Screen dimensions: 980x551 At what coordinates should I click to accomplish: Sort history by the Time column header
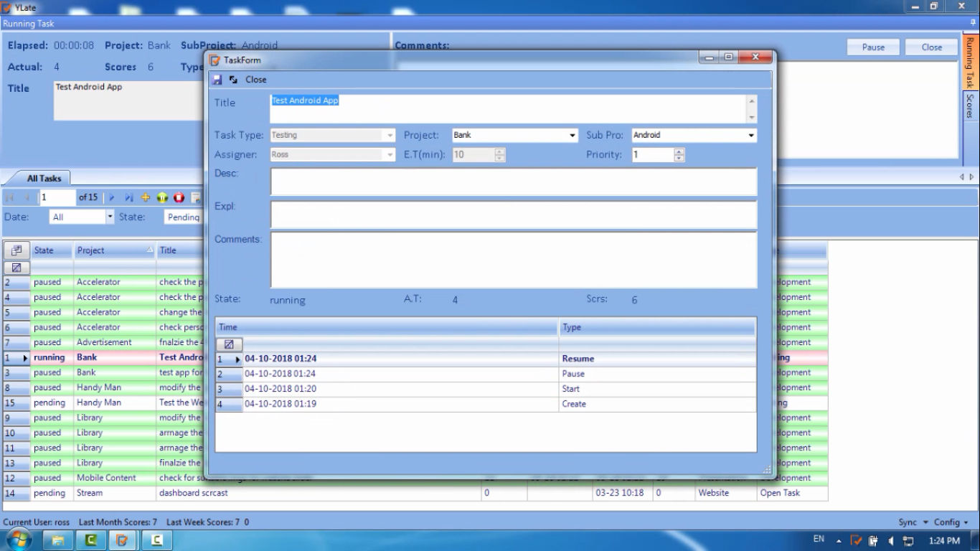click(x=387, y=327)
